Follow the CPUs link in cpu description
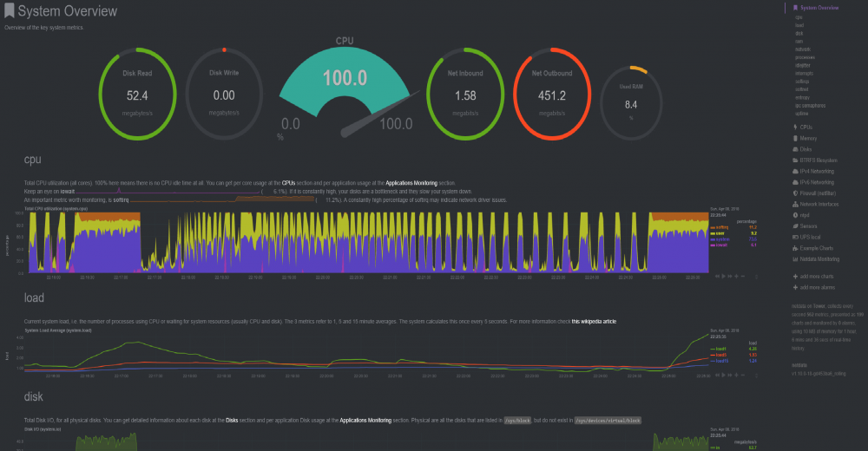The height and width of the screenshot is (451, 868). point(288,183)
